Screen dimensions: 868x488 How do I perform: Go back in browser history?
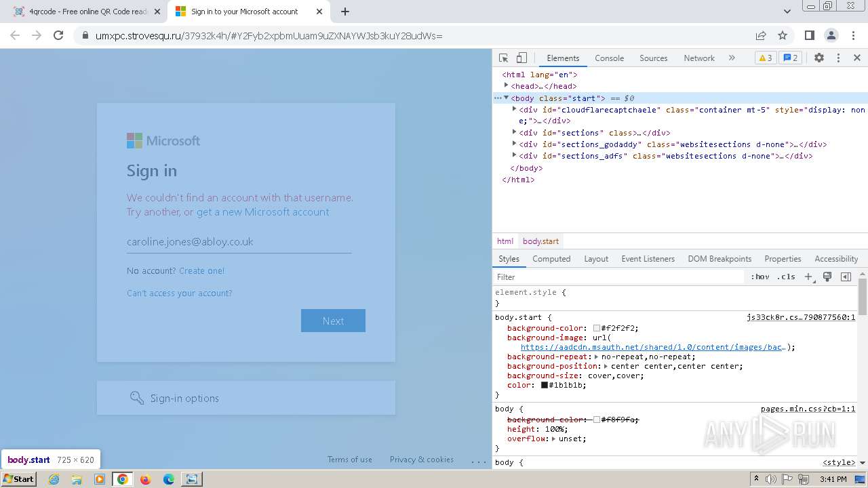pos(15,35)
